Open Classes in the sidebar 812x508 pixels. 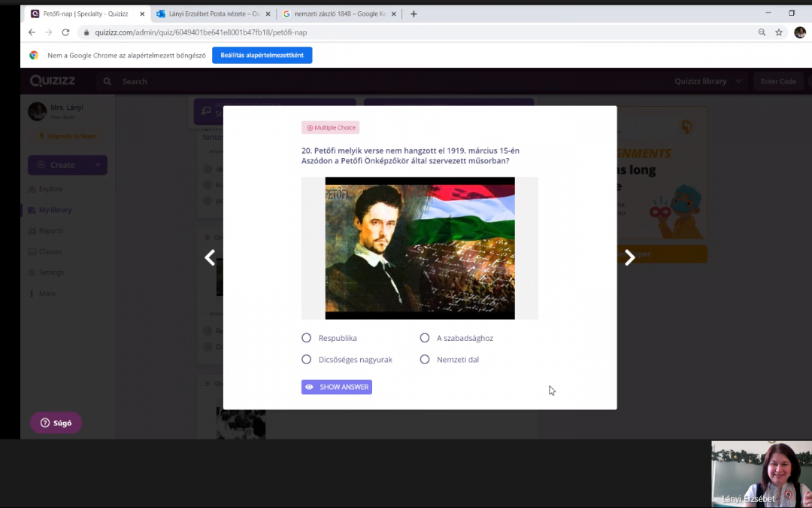[45, 251]
